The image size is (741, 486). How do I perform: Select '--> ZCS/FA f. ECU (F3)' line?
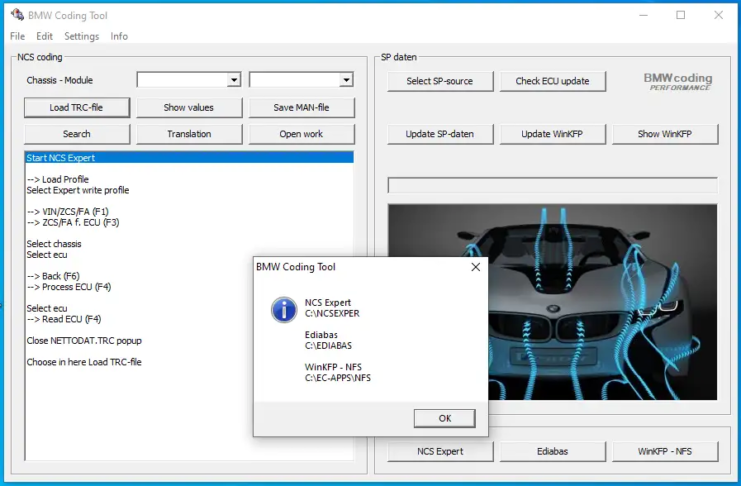[x=73, y=222]
